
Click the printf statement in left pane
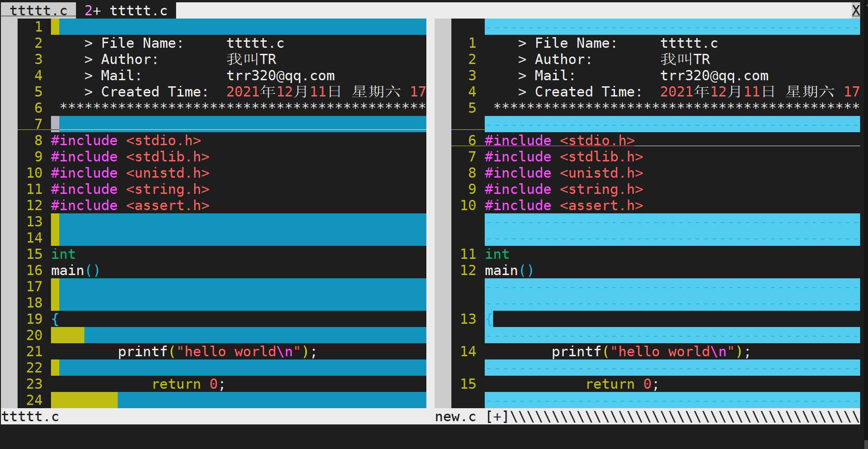click(x=217, y=352)
